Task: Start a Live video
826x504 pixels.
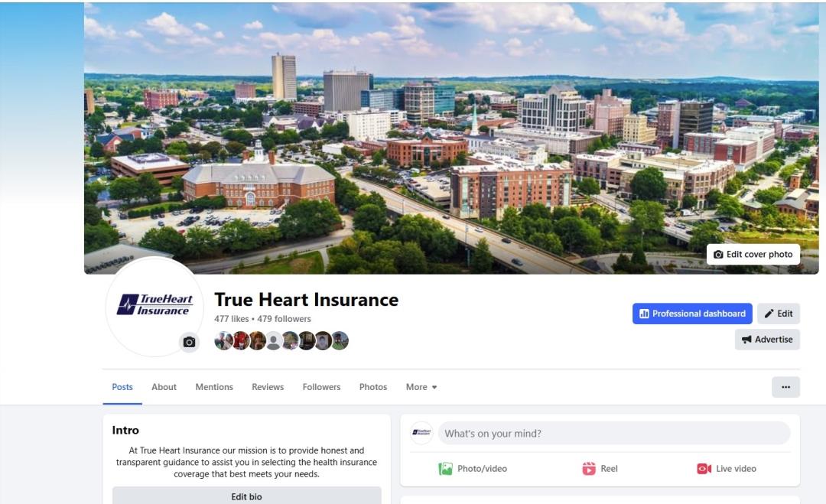Action: coord(727,469)
